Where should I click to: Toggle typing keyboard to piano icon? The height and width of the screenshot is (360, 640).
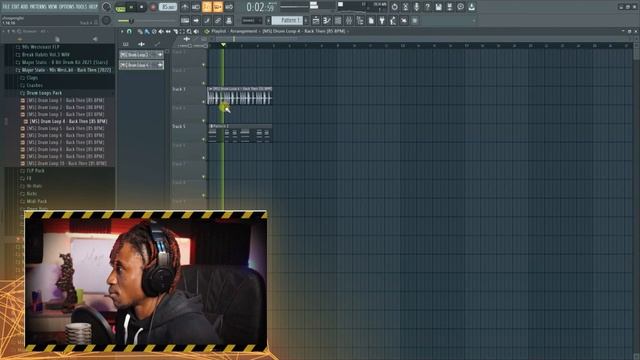click(x=185, y=20)
